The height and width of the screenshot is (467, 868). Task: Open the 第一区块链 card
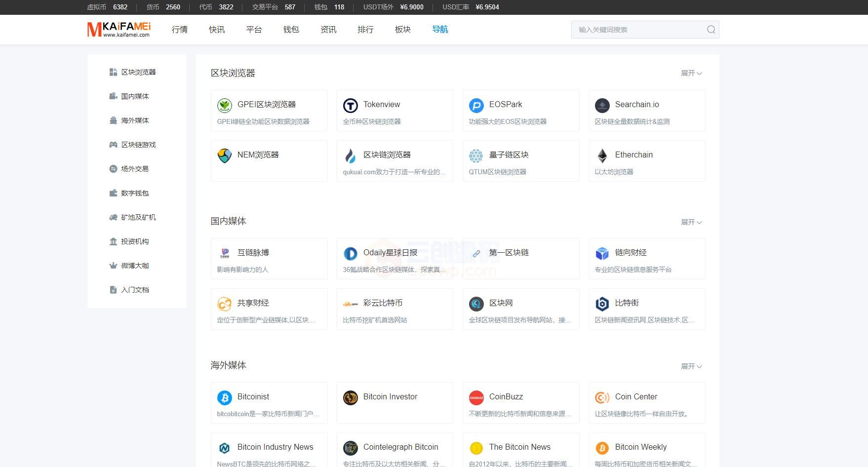click(x=521, y=259)
